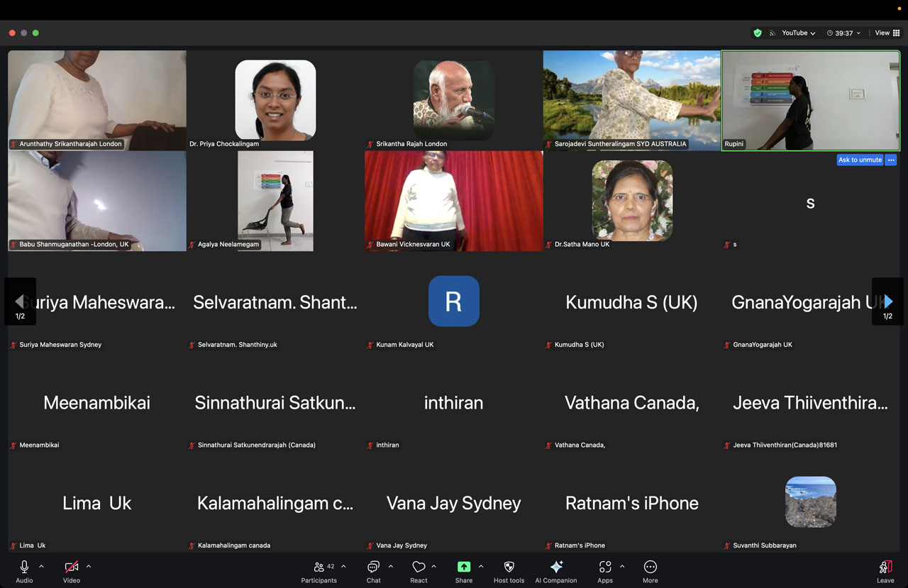Click the muted mic icon beside Suvanthi Subbarayan
Image resolution: width=908 pixels, height=588 pixels.
click(727, 545)
